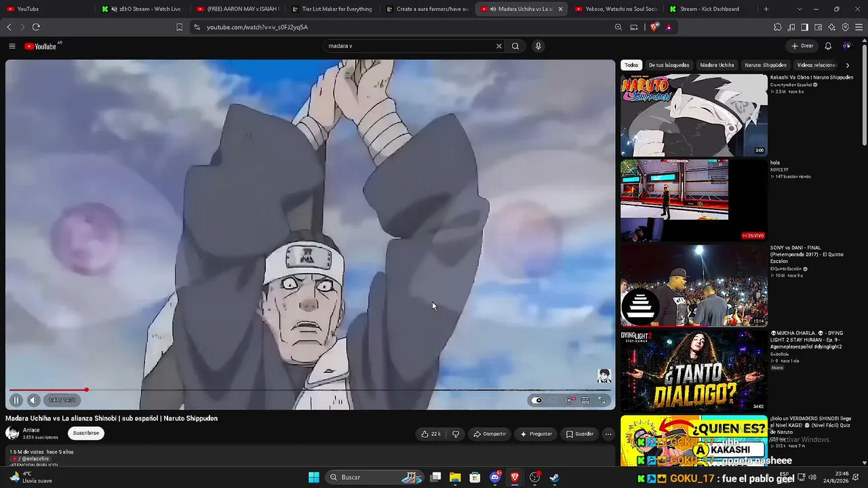Show more filter chips with the right arrow
This screenshot has height=488, width=868.
click(848, 65)
